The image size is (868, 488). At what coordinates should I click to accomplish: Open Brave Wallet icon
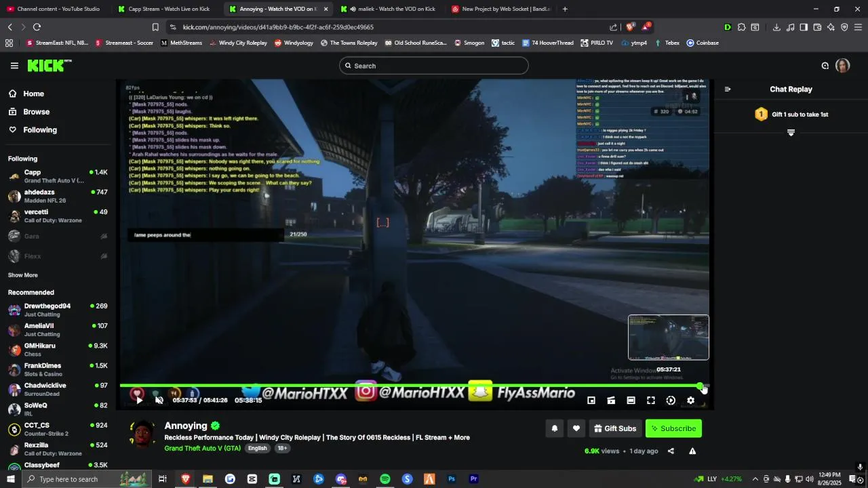click(x=817, y=27)
